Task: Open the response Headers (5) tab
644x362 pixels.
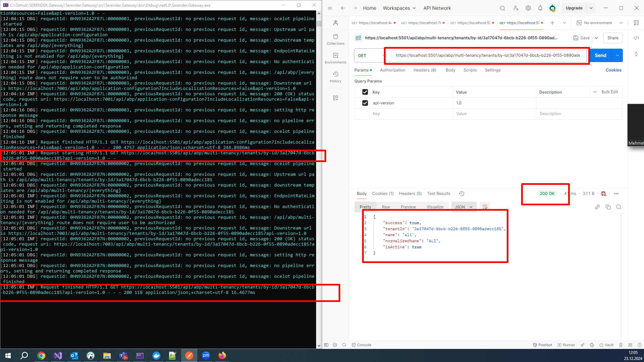Action: tap(410, 194)
